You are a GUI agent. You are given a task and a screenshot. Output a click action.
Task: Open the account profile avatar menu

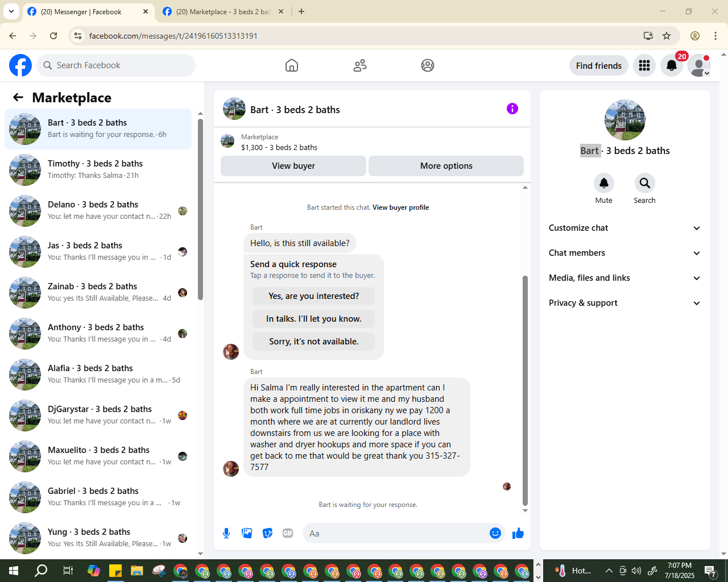tap(699, 65)
